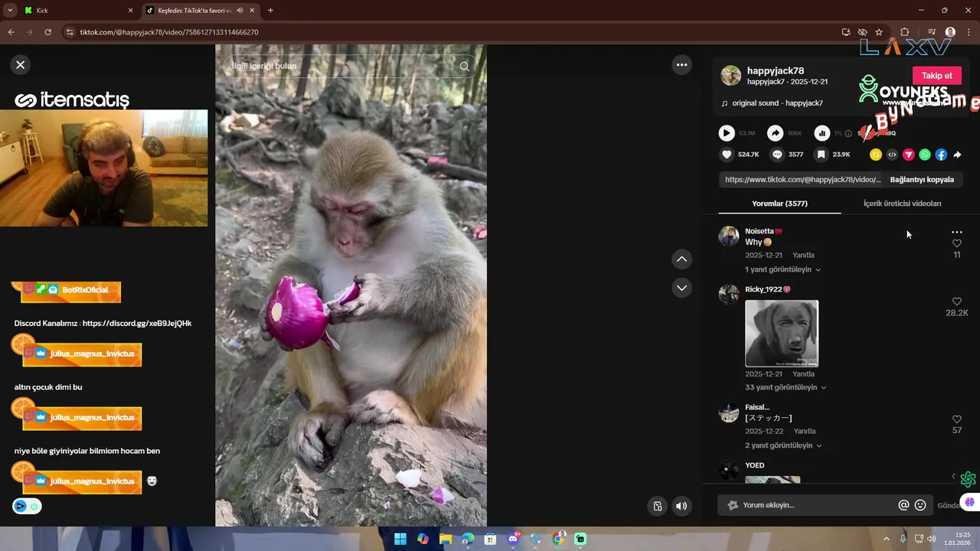Open the taskbar volume speaker icon
Viewport: 980px width, 551px height.
click(932, 540)
